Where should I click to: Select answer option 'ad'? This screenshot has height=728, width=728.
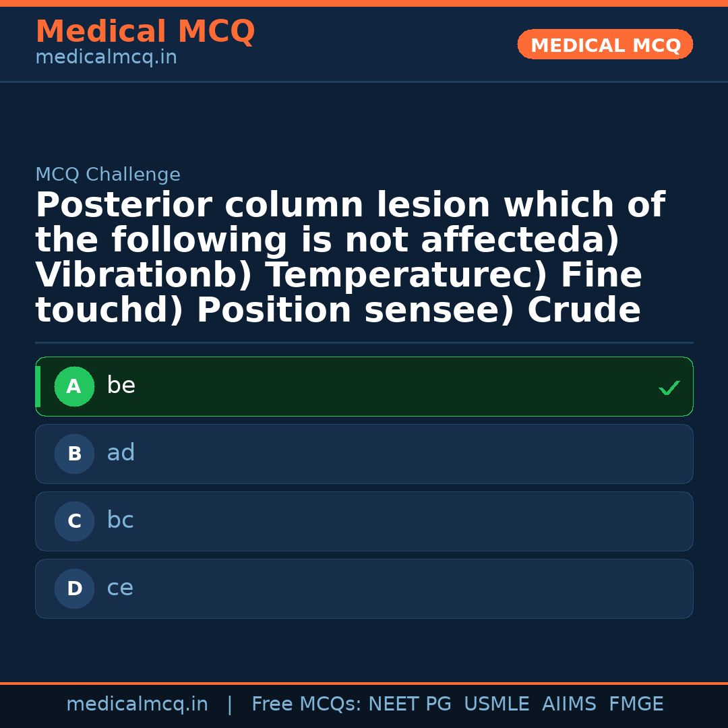pyautogui.click(x=364, y=454)
